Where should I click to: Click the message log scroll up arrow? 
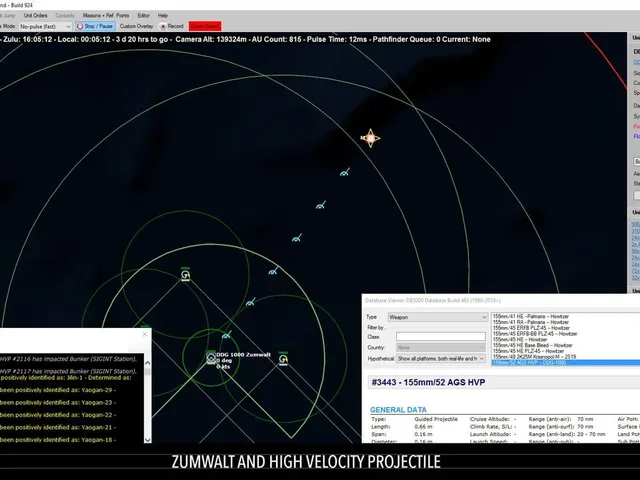pyautogui.click(x=147, y=362)
